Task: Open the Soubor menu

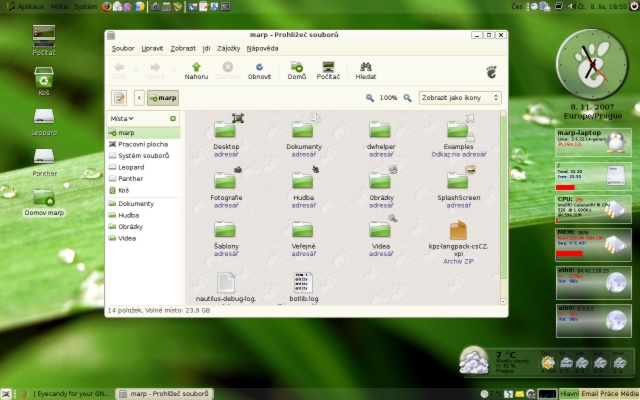Action: [x=123, y=48]
